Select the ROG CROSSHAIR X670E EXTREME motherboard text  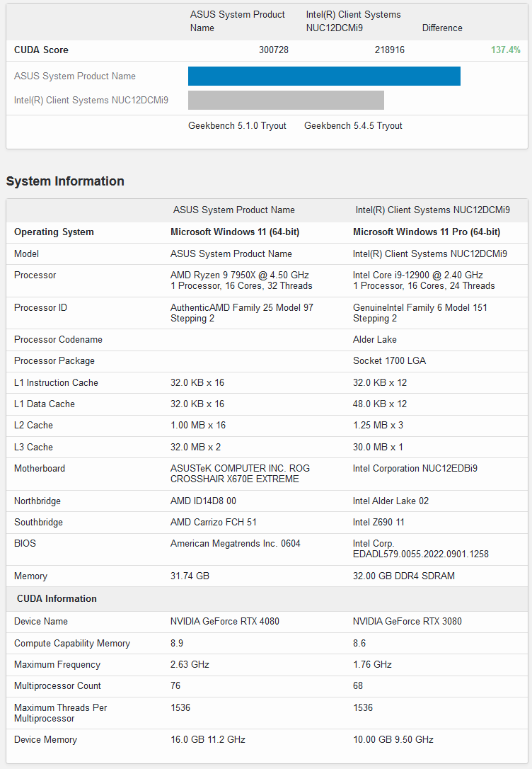point(240,474)
